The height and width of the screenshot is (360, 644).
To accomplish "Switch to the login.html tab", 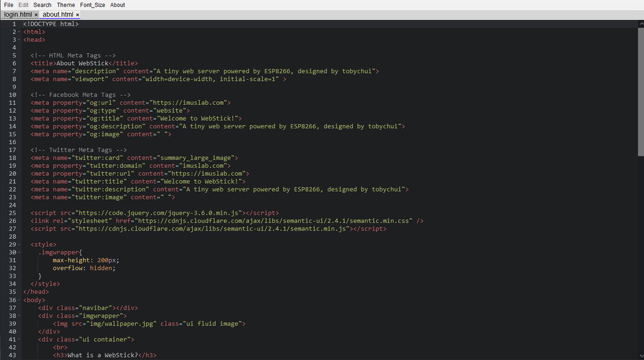I will tap(18, 14).
